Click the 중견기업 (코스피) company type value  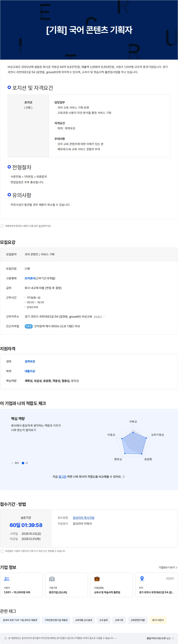58,592
